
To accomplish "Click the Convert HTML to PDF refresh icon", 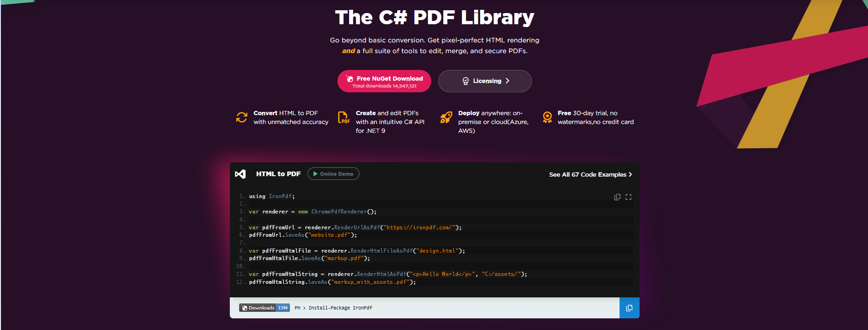I will pos(241,117).
